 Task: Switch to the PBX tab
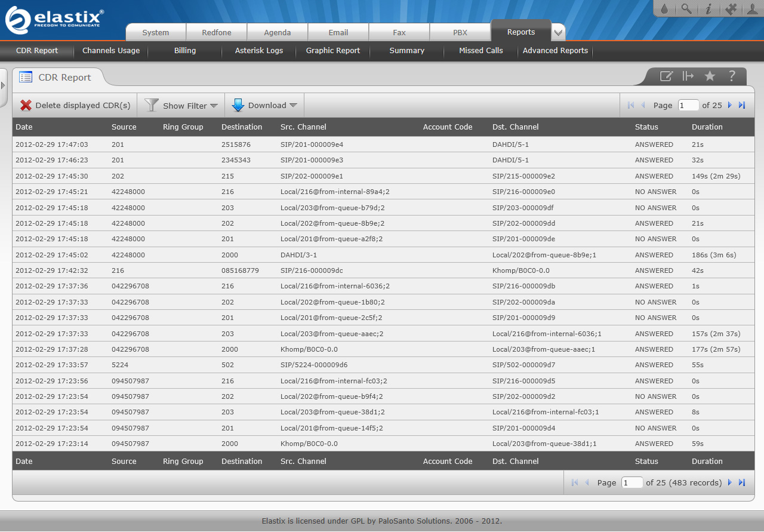[460, 33]
